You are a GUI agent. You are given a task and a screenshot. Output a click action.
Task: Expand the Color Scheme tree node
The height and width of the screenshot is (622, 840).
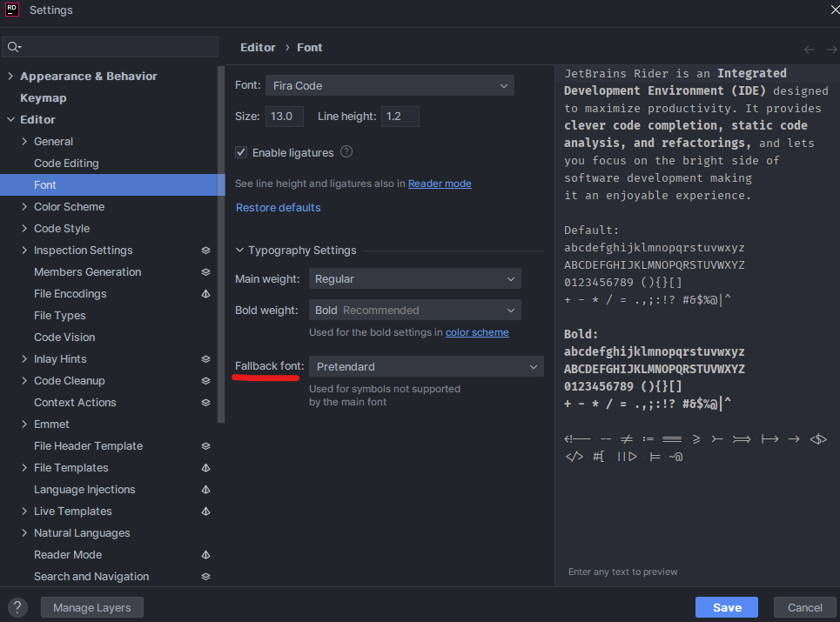[24, 207]
